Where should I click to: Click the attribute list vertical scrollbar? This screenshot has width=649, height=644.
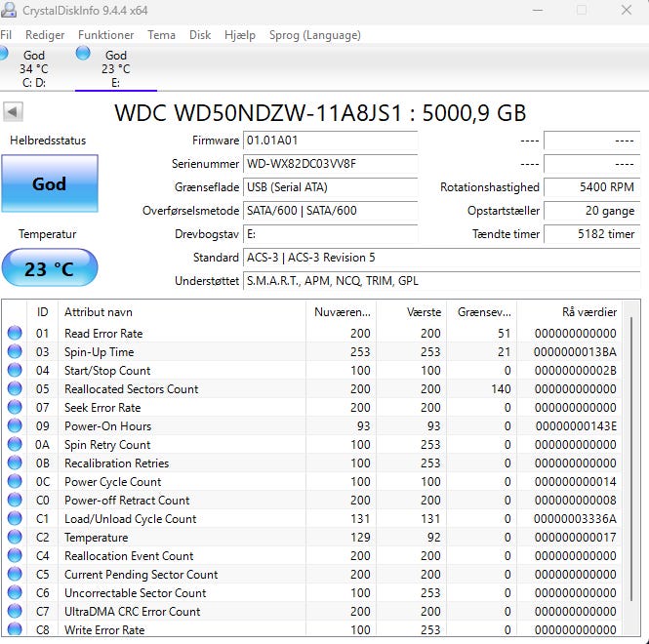pos(631,460)
